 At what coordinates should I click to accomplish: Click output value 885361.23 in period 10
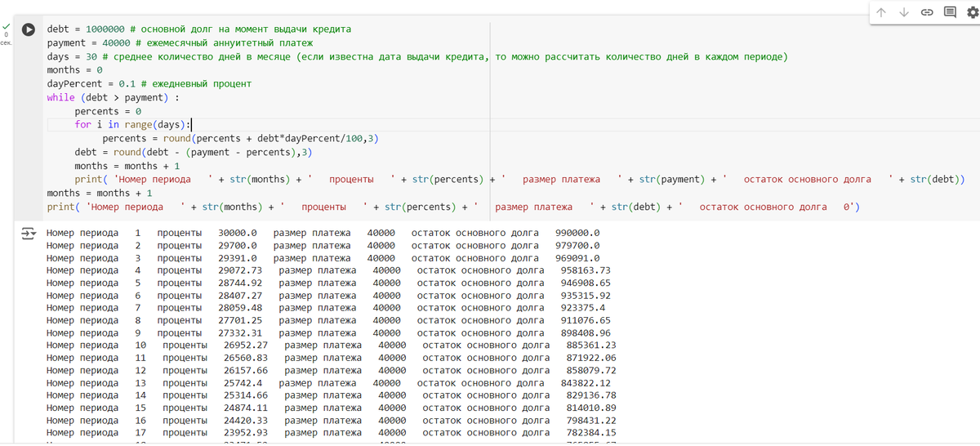coord(591,346)
